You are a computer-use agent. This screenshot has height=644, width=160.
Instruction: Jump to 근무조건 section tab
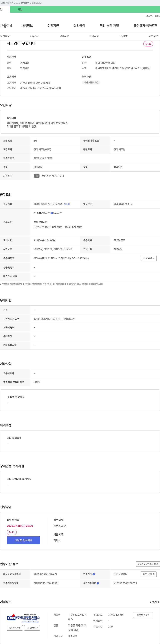pos(34,36)
